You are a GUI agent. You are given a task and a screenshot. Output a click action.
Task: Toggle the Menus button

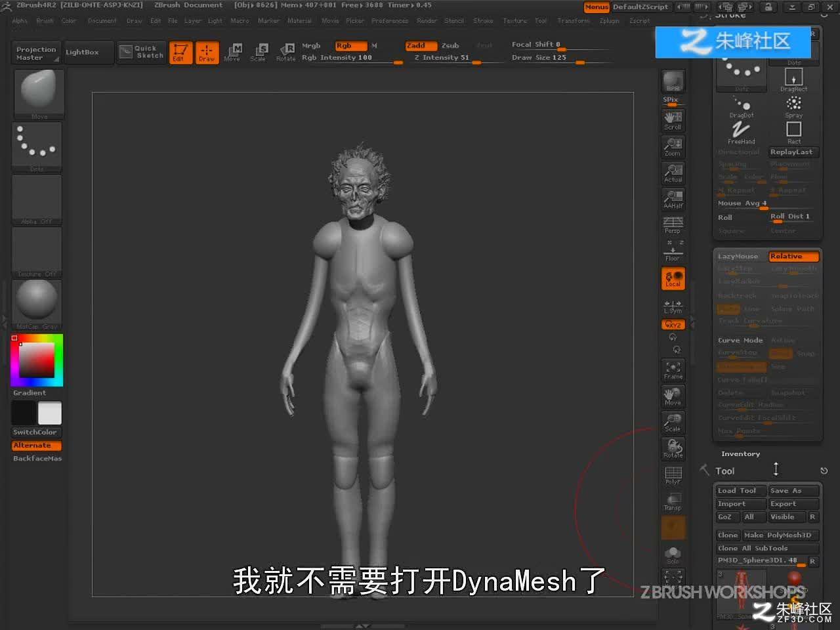tap(597, 7)
